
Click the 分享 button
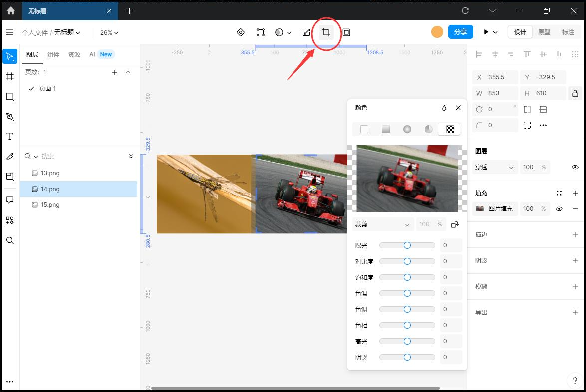click(x=460, y=32)
